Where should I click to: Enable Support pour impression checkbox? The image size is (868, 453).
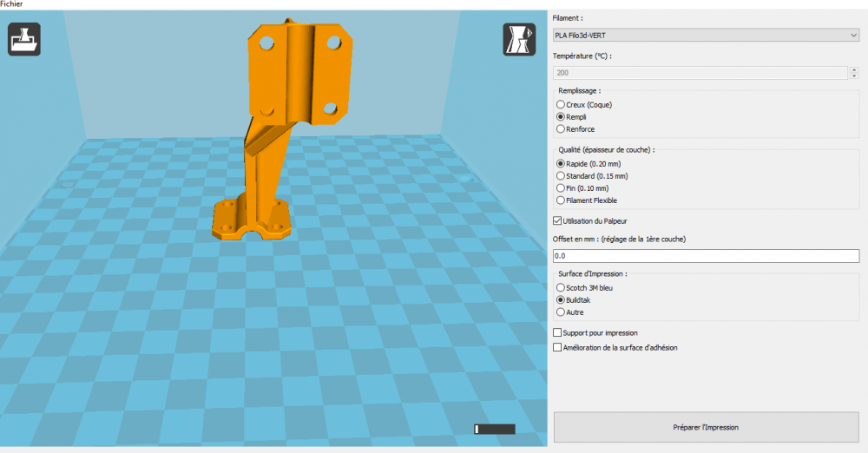(557, 333)
